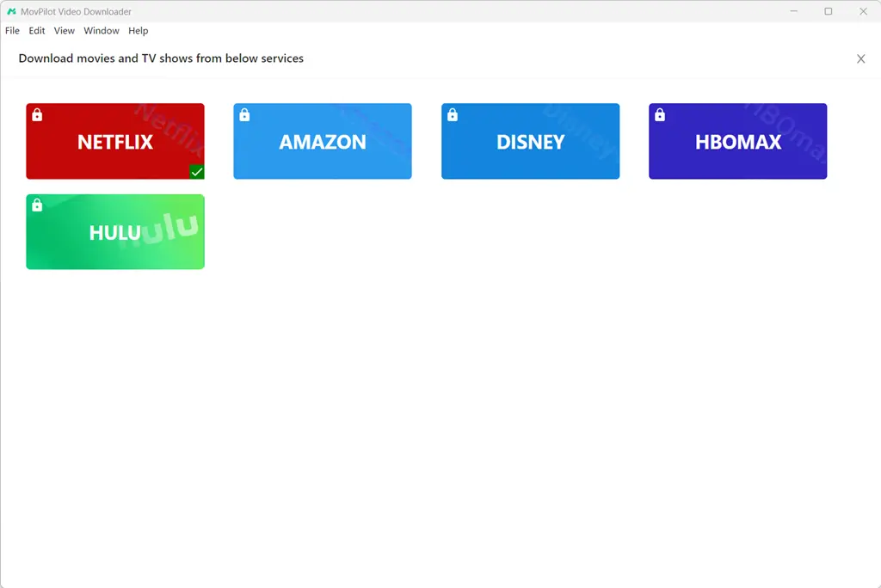
Task: Choose the Amazon service tile
Action: click(x=323, y=142)
